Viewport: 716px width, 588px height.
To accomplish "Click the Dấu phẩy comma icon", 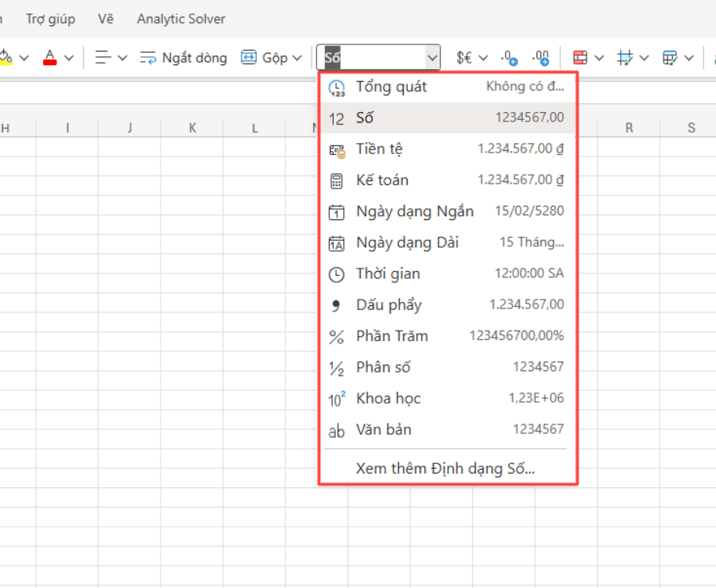I will coord(335,306).
